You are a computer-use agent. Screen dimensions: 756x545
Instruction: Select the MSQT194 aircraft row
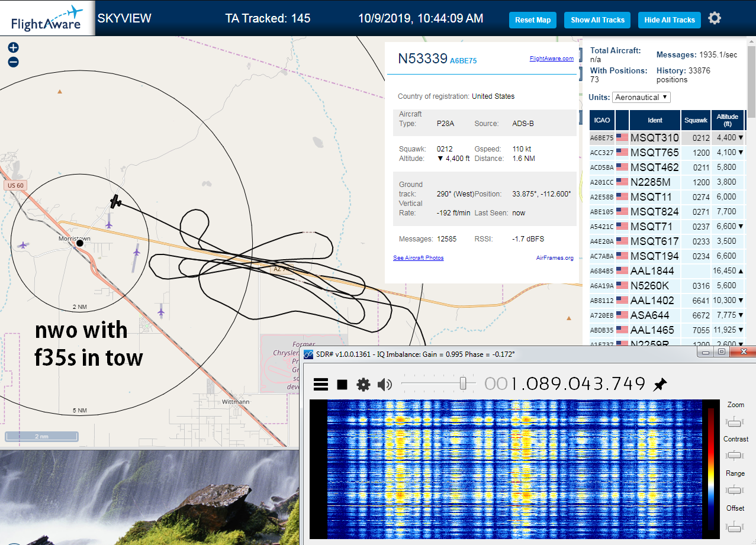point(667,256)
